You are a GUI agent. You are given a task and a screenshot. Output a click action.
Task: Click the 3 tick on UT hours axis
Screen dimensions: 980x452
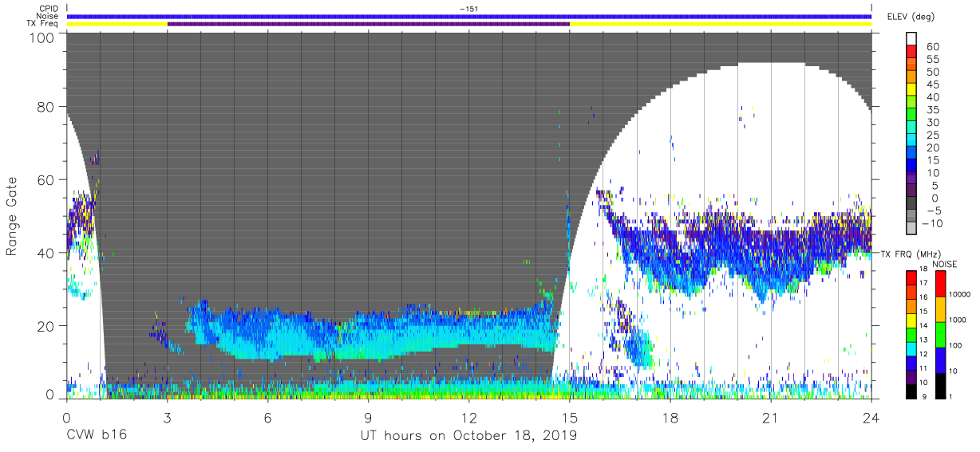point(167,416)
